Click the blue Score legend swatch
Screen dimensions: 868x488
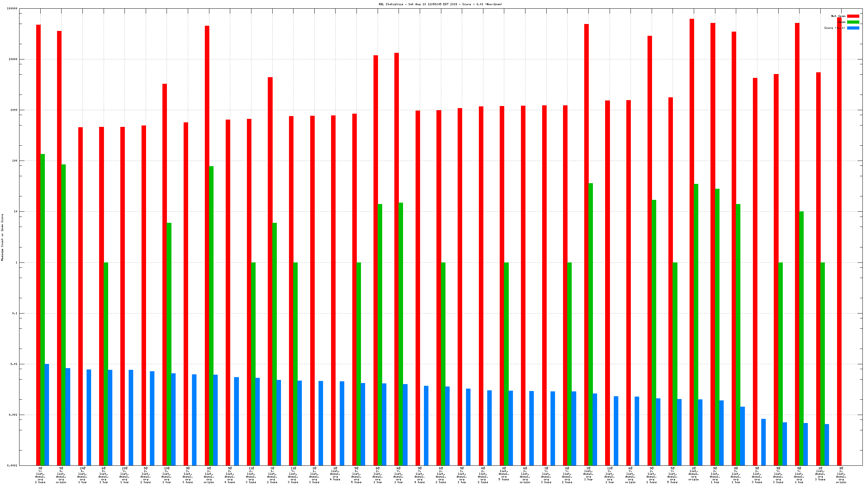click(853, 28)
